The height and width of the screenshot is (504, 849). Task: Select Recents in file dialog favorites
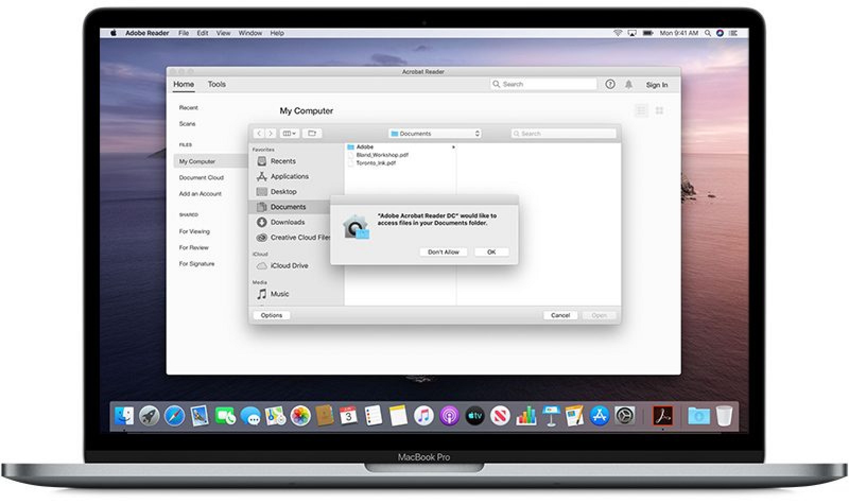click(x=283, y=161)
